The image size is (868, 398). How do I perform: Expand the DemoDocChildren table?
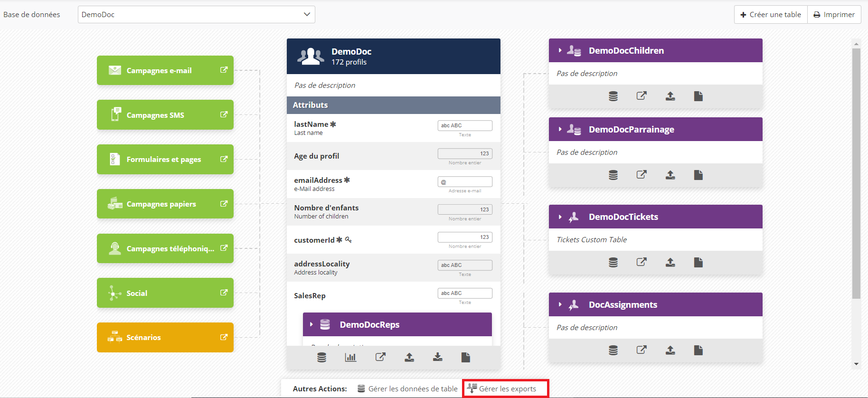[x=560, y=50]
